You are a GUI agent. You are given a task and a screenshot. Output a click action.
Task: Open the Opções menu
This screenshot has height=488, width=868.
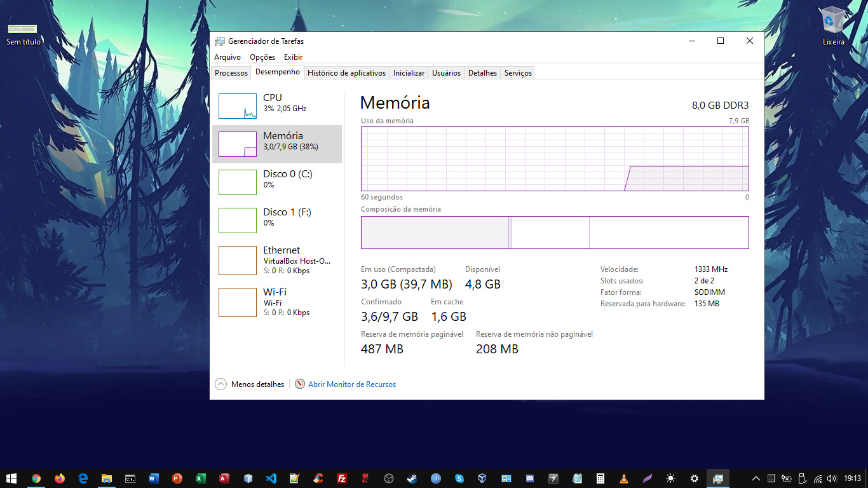tap(262, 57)
